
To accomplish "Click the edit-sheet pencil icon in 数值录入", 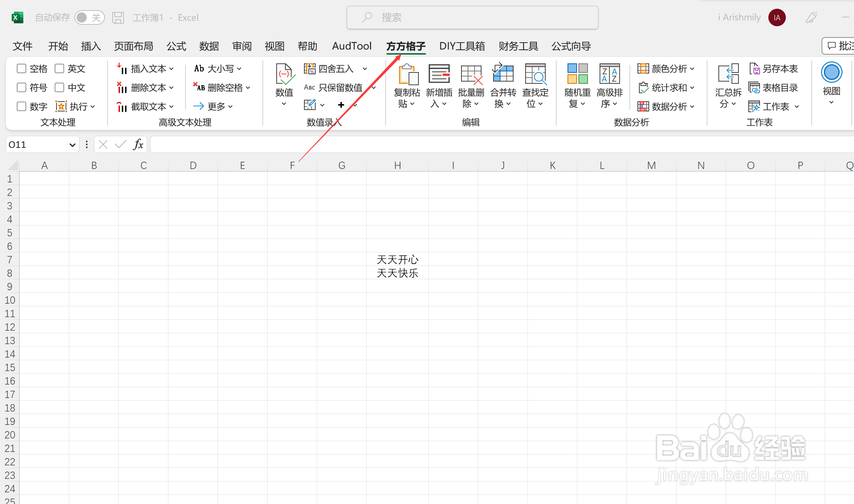I will [x=309, y=105].
